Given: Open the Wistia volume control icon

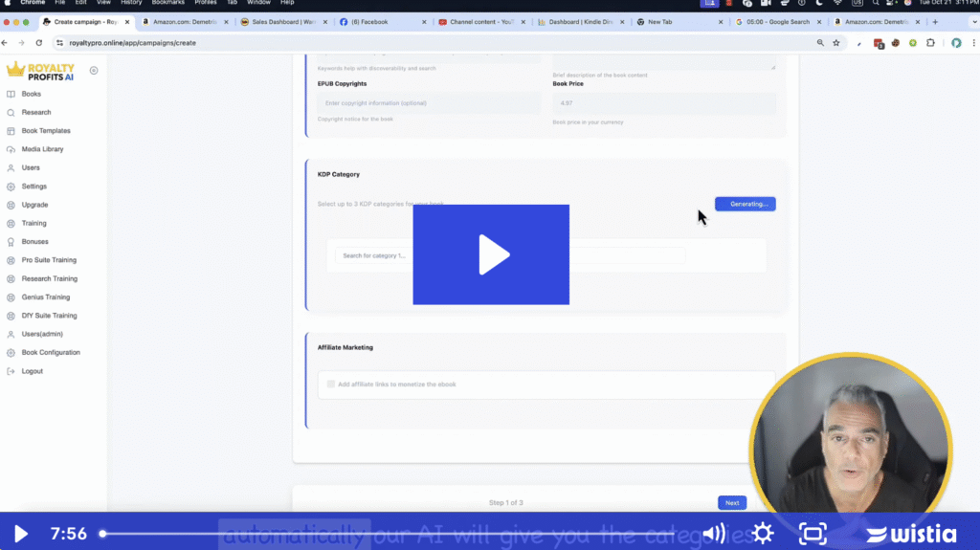Looking at the screenshot, I should coord(714,533).
